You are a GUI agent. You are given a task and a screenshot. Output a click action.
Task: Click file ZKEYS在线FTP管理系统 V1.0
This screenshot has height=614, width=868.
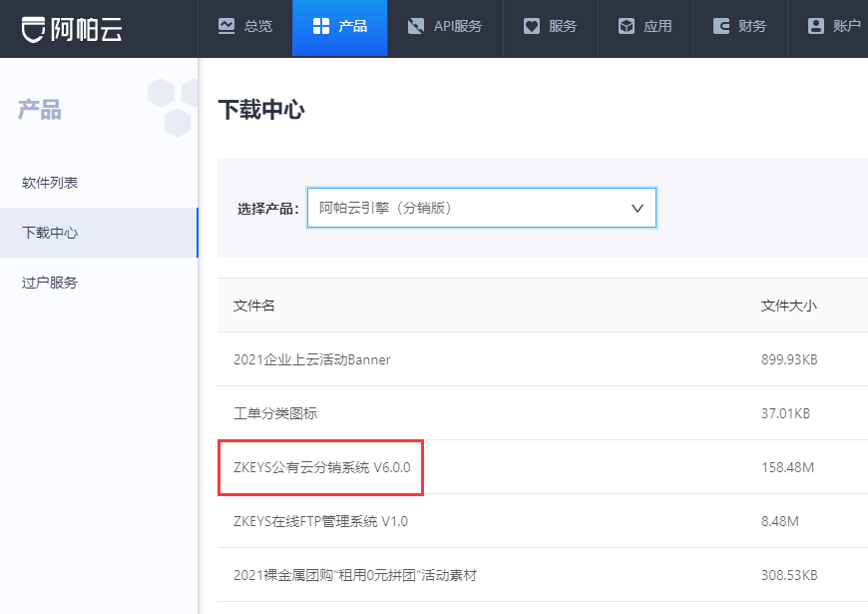[320, 521]
